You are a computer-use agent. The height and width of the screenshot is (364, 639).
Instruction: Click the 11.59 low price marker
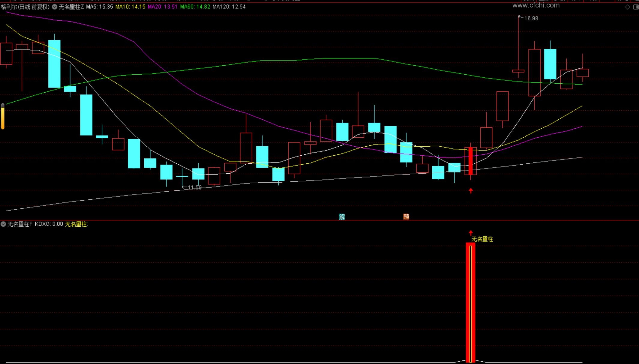[x=194, y=188]
